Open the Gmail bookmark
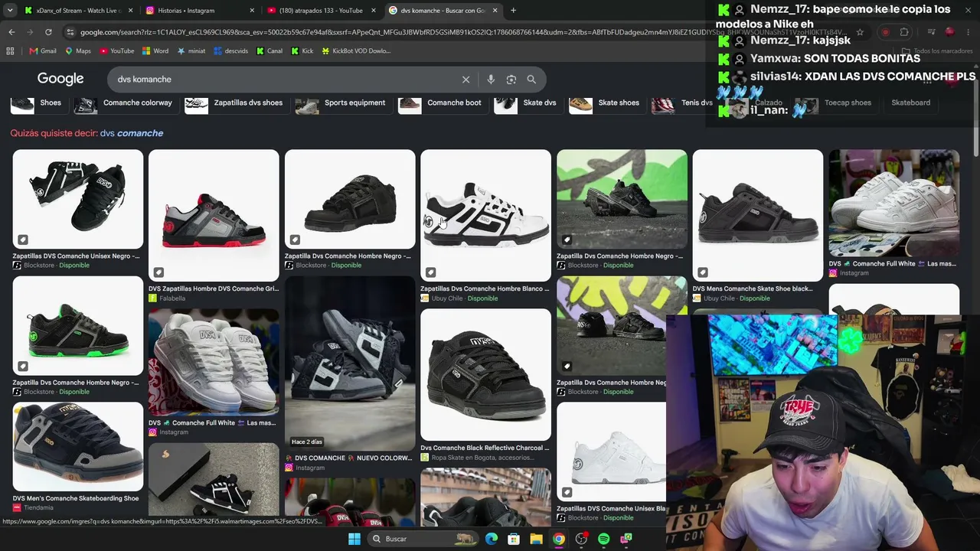This screenshot has width=980, height=551. pos(43,51)
